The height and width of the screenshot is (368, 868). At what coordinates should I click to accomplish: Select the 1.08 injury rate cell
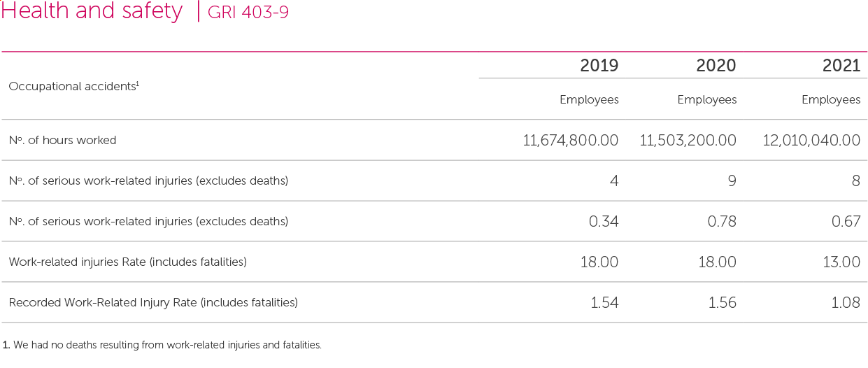pyautogui.click(x=845, y=303)
